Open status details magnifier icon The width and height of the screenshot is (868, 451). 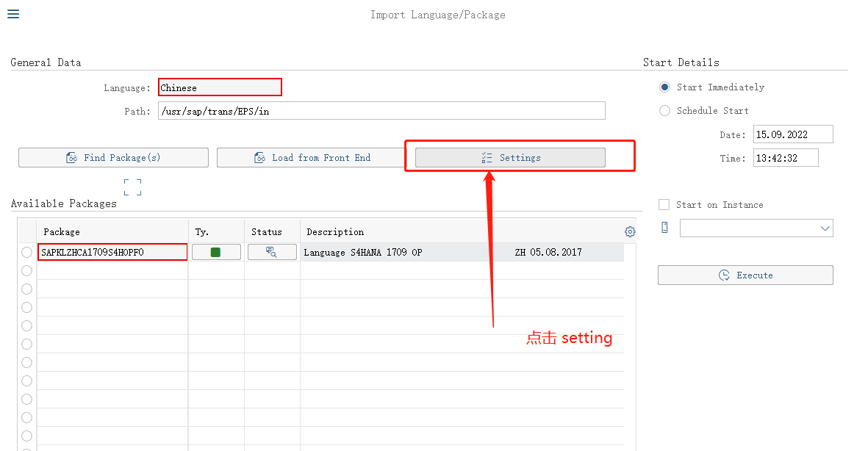(x=272, y=252)
